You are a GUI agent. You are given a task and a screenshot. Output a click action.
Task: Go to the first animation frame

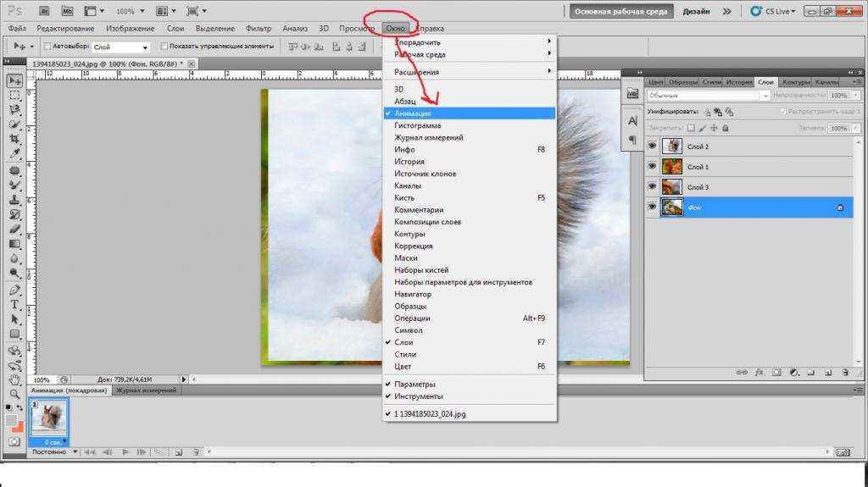[89, 452]
